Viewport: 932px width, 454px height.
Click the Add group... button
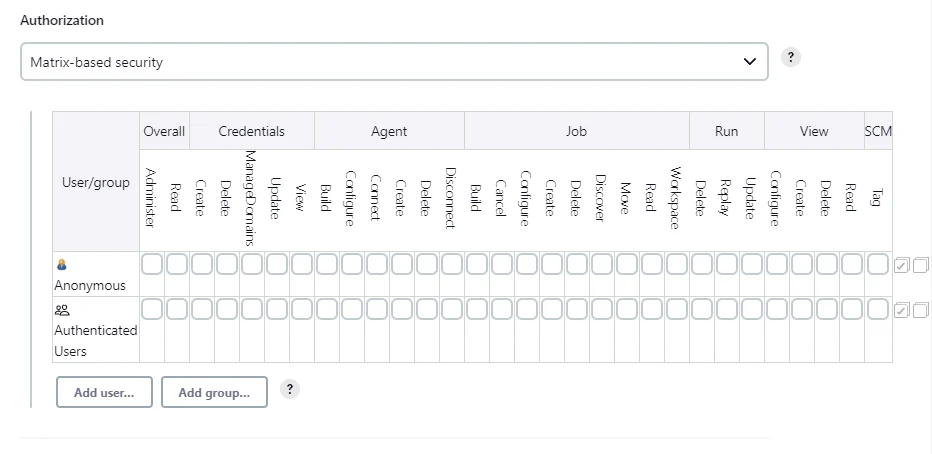[x=214, y=392]
